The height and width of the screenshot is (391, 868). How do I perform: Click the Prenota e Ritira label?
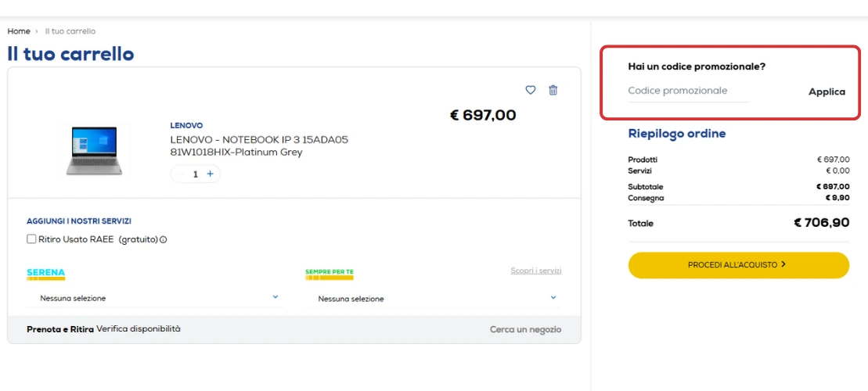[60, 329]
